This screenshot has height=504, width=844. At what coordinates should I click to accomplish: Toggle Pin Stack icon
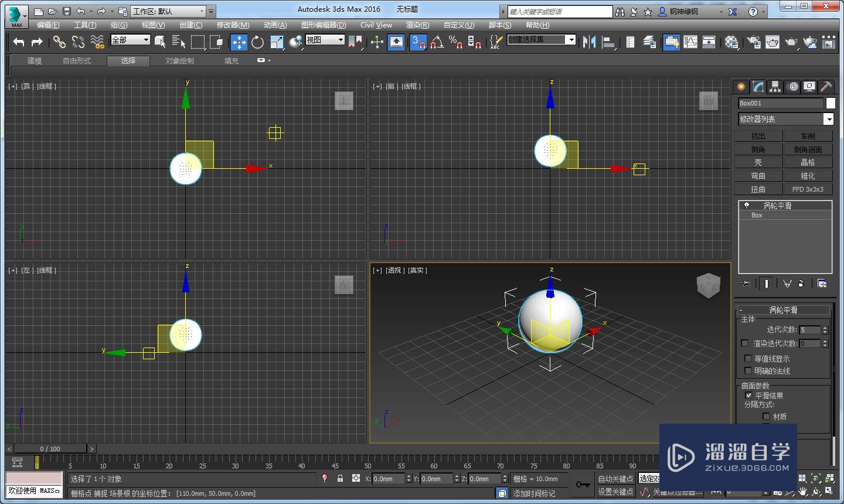(746, 284)
